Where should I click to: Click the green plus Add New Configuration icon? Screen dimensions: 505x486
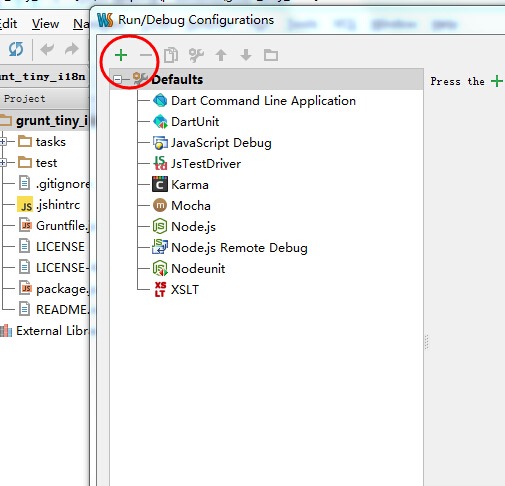tap(121, 55)
